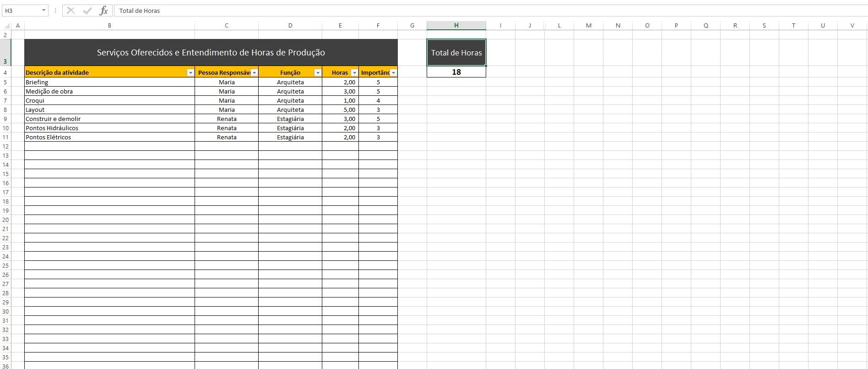Select the 'Pontos Elétricos' cell
This screenshot has width=868, height=369.
coord(109,137)
